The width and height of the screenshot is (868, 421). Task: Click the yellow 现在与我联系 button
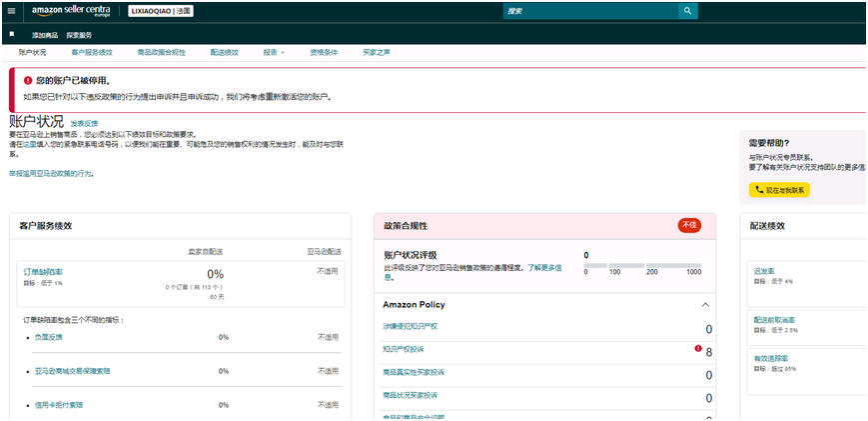[x=779, y=190]
